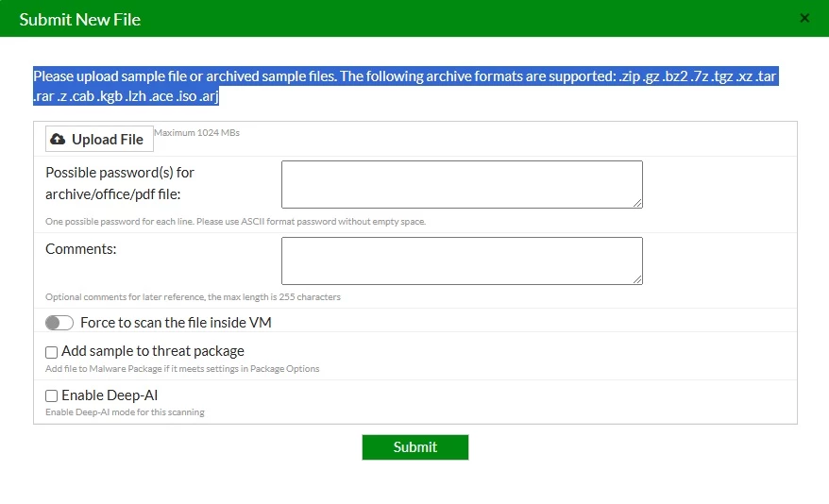Image resolution: width=829 pixels, height=504 pixels.
Task: Click the cloud upload icon
Action: [58, 139]
